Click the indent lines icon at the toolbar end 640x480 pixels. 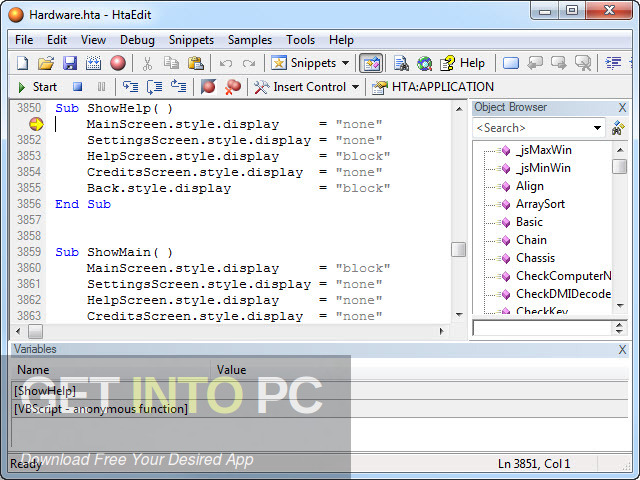tap(613, 63)
